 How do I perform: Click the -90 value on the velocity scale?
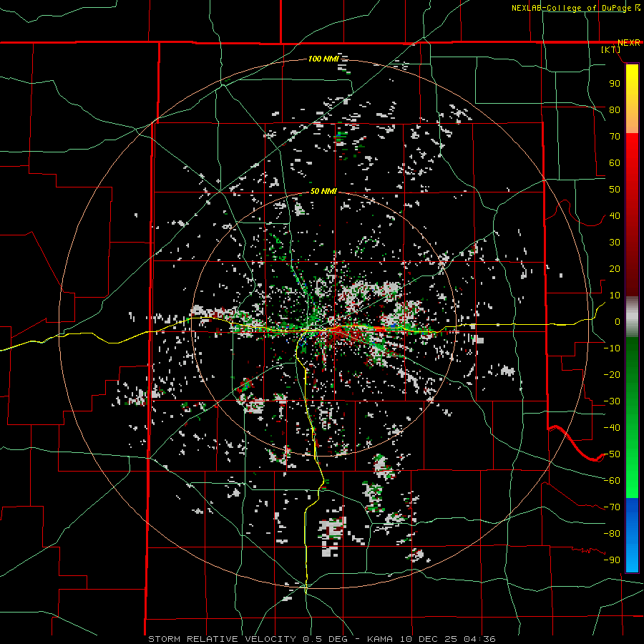click(612, 560)
